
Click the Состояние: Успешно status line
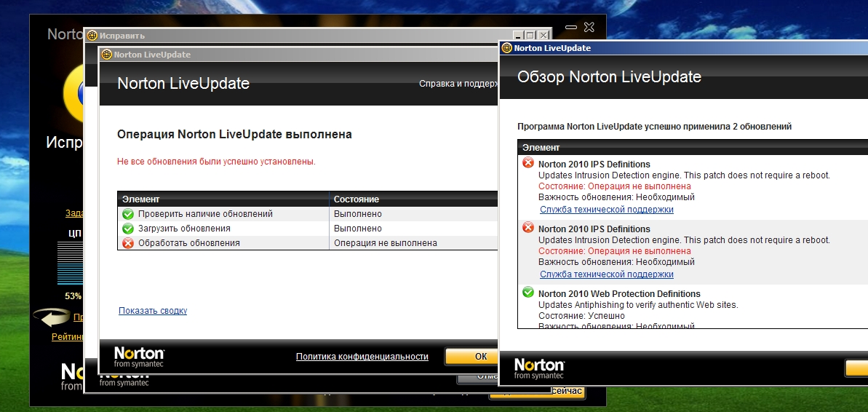(581, 316)
